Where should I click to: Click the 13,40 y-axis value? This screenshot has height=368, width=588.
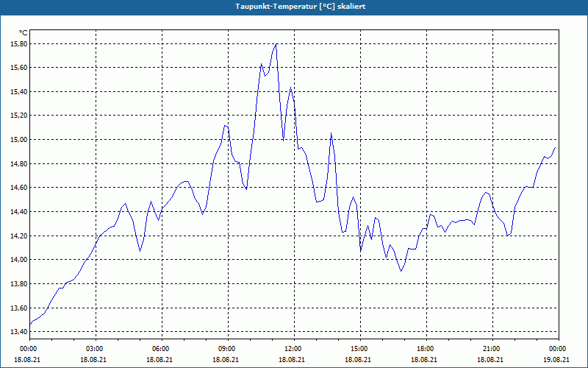[x=19, y=332]
